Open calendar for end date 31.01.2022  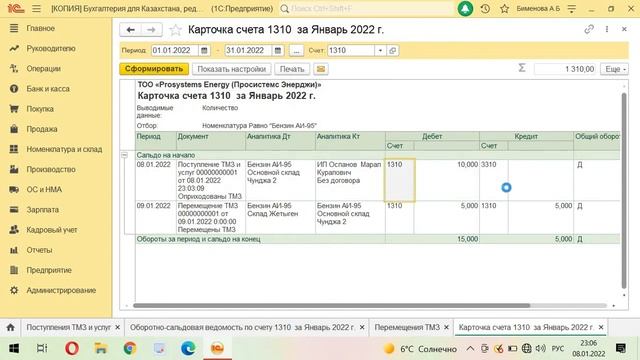278,51
